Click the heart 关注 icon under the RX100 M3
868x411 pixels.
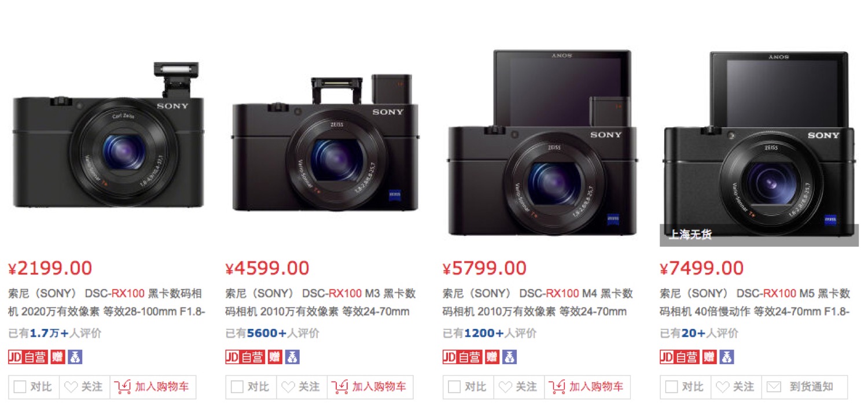(x=288, y=387)
